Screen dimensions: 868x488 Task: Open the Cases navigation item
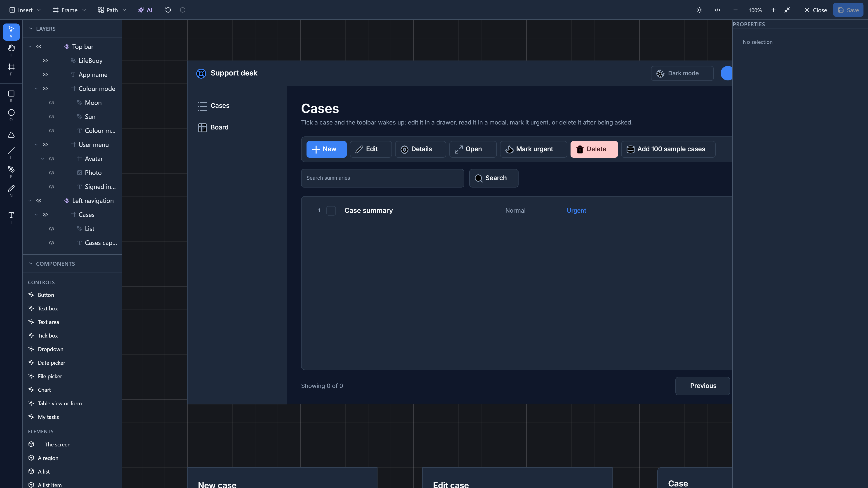coord(214,106)
